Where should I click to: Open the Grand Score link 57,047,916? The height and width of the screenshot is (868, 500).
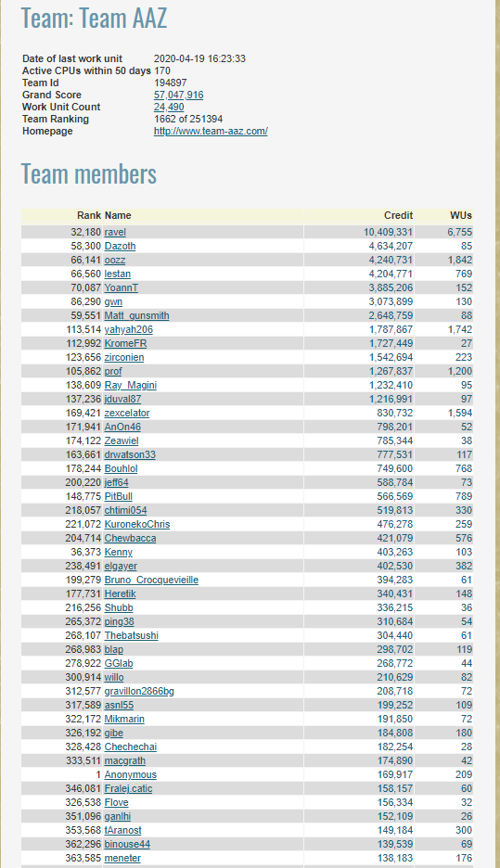tap(178, 95)
